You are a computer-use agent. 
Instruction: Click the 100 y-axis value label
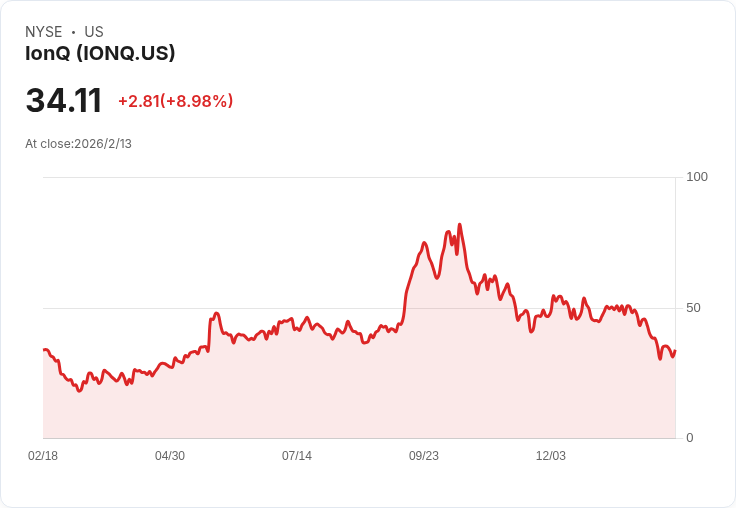[697, 177]
